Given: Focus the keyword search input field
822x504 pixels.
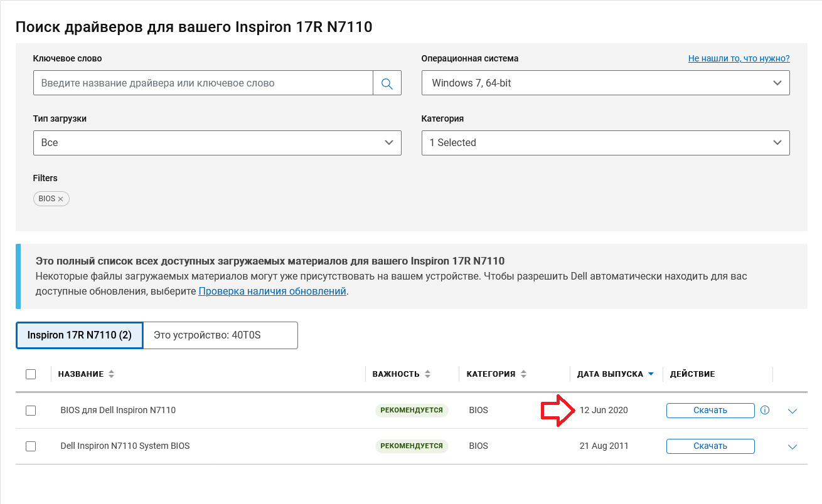Looking at the screenshot, I should [203, 83].
